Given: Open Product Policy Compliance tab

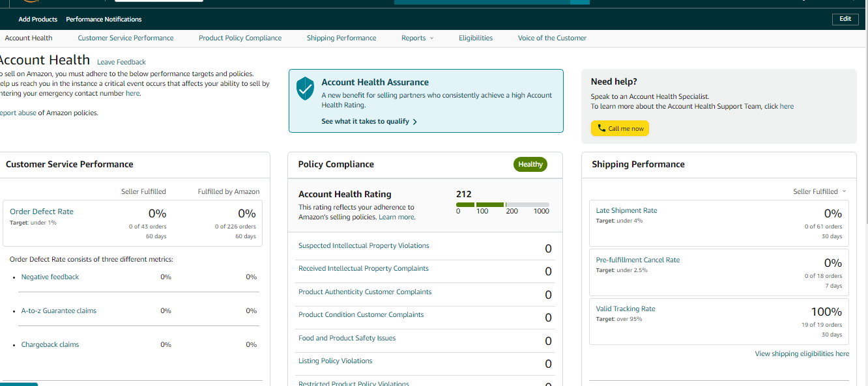Looking at the screenshot, I should [240, 38].
